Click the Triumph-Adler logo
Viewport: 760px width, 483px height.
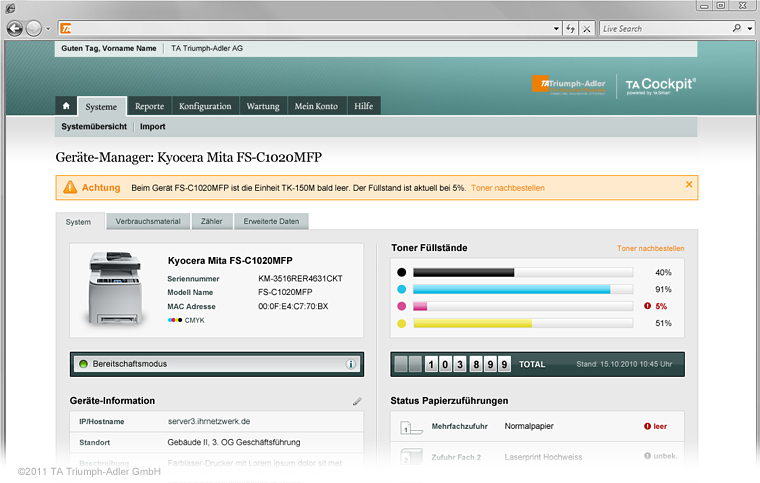tap(569, 85)
